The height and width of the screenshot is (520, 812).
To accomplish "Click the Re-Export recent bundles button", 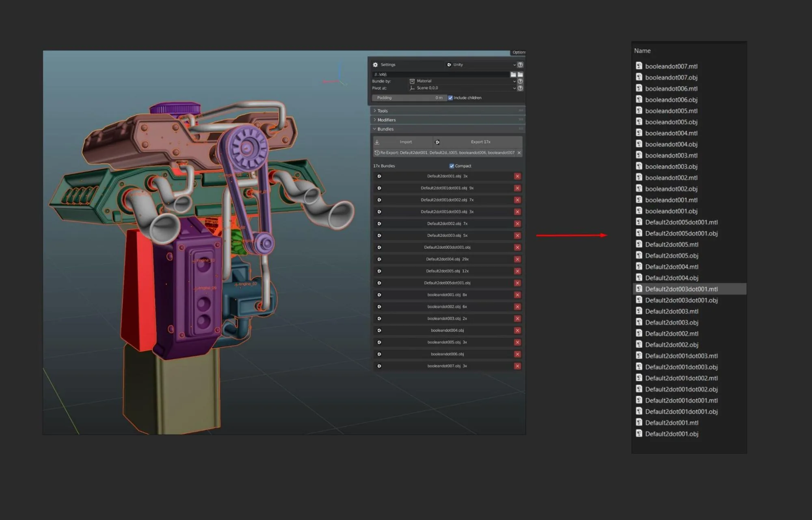I will point(444,153).
